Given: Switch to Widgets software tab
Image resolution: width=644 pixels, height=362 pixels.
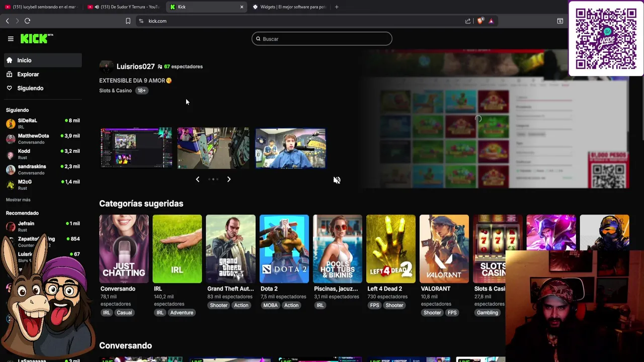Looking at the screenshot, I should pos(289,7).
